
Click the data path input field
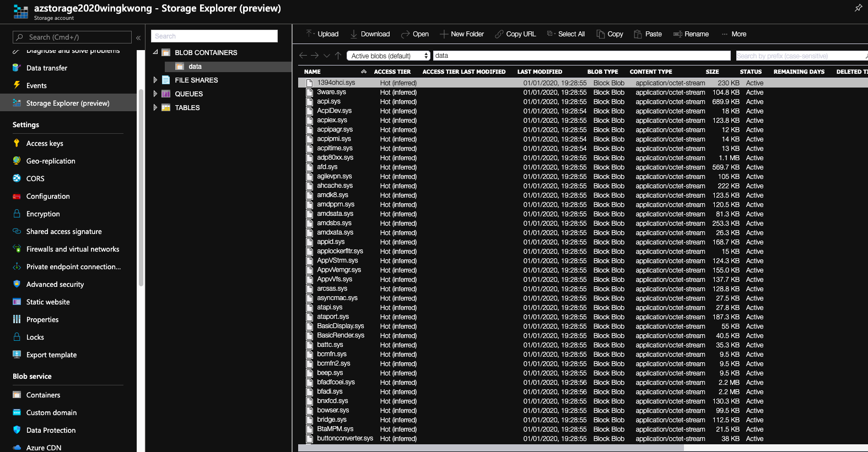click(x=581, y=56)
